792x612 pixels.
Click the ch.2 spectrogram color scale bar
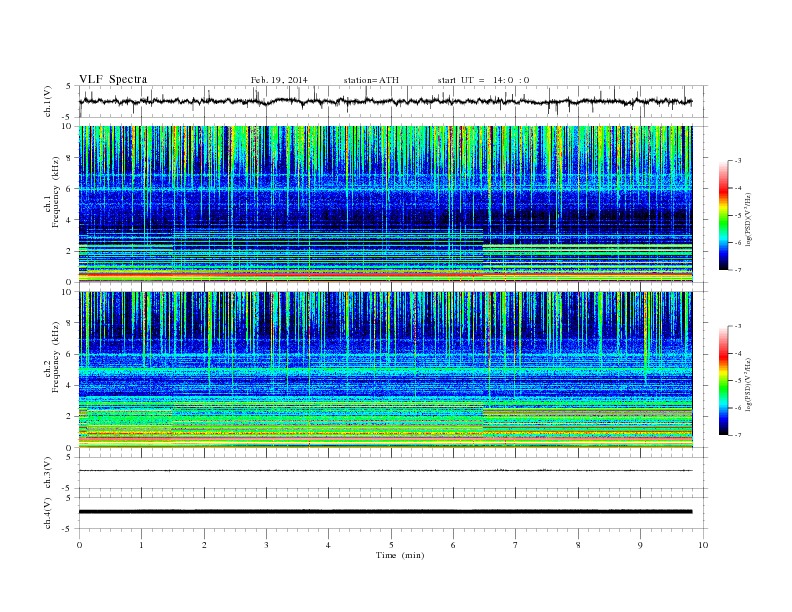723,381
